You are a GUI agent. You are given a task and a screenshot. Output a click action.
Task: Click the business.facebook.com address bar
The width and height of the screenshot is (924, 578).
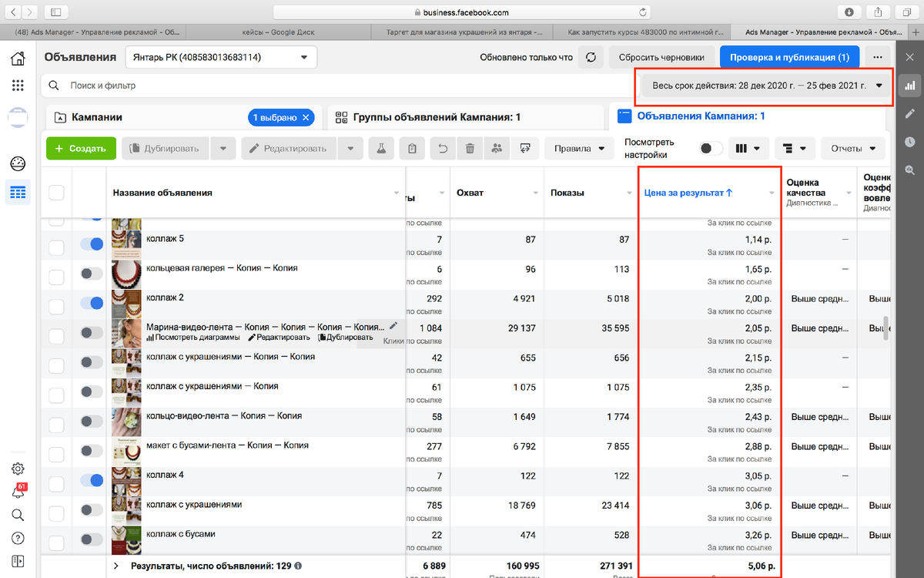[462, 12]
